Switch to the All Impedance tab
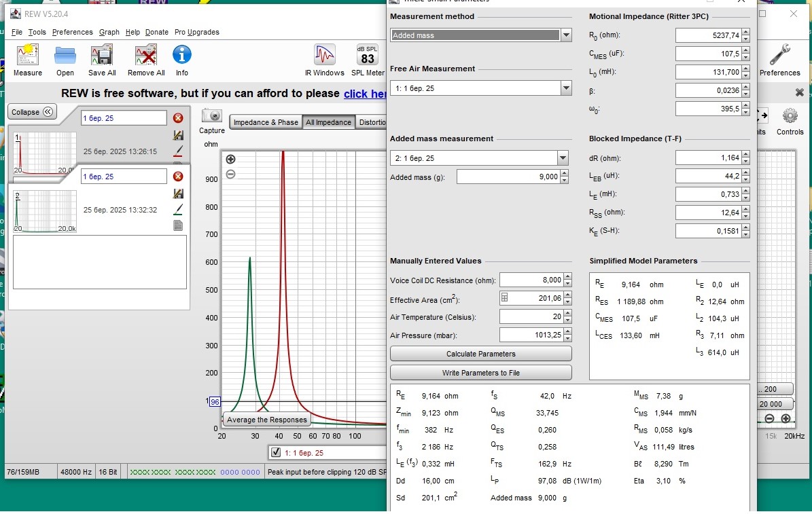812x514 pixels. tap(328, 122)
